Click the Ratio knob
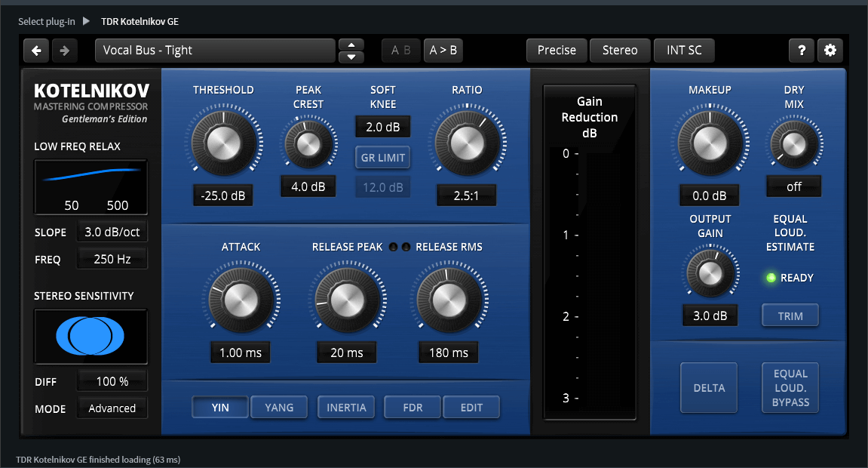Screen dimensions: 868x468 [x=468, y=143]
